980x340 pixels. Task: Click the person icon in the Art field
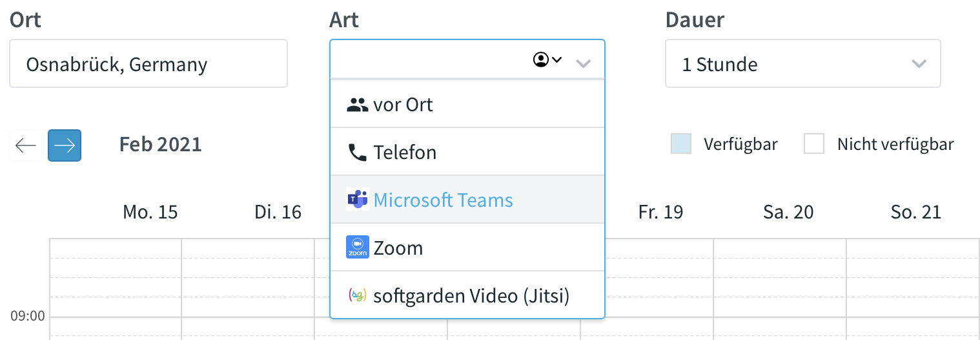541,60
